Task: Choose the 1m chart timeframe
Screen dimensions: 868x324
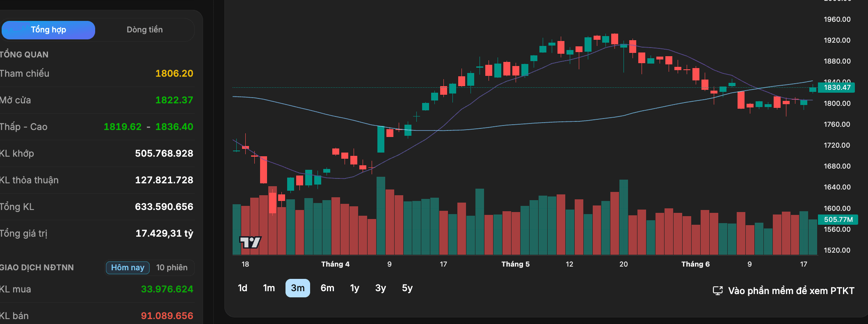Action: 269,288
